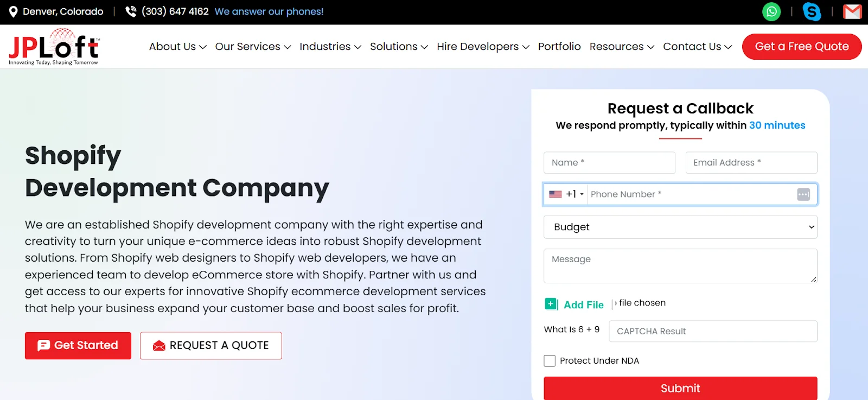This screenshot has height=400, width=868.
Task: Click the Gmail envelope icon
Action: coord(852,11)
